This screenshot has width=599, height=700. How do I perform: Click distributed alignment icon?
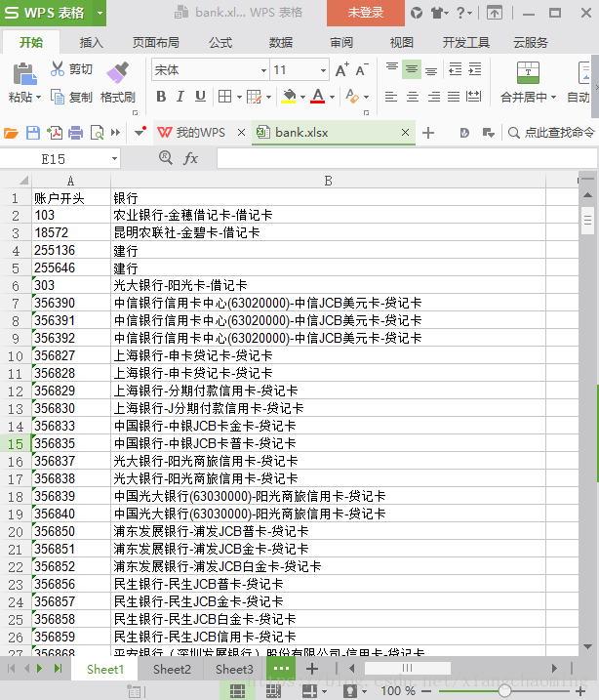474,97
